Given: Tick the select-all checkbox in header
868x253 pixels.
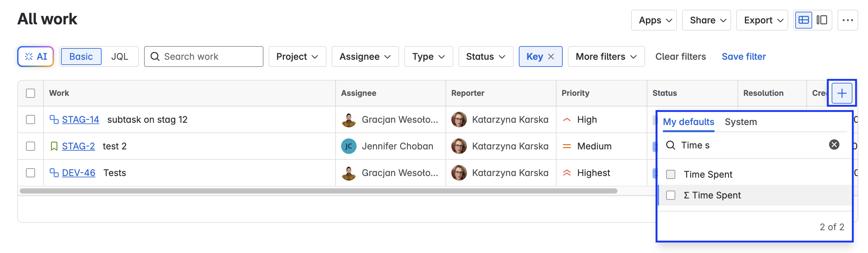Looking at the screenshot, I should (x=31, y=93).
